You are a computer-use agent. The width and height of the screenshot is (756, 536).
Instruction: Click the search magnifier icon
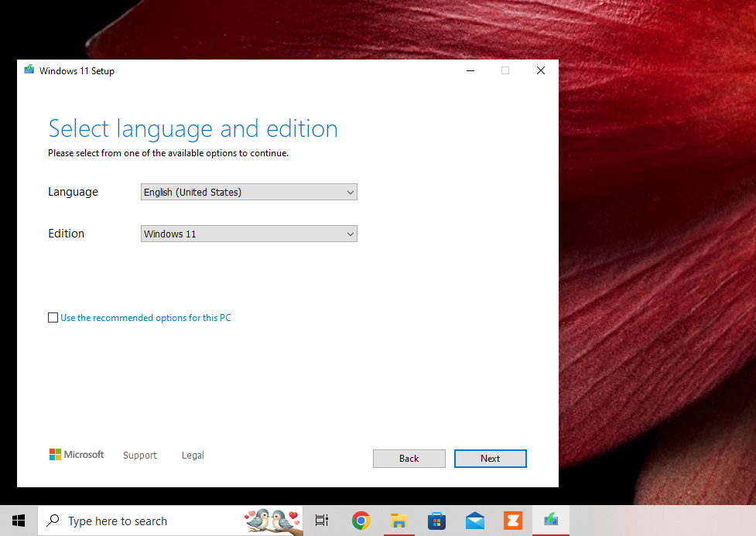pos(53,521)
